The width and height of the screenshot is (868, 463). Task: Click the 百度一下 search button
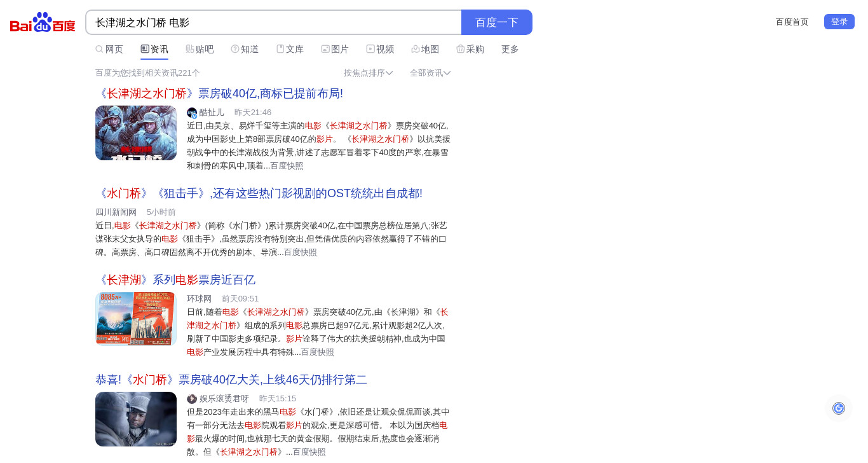[x=497, y=22]
